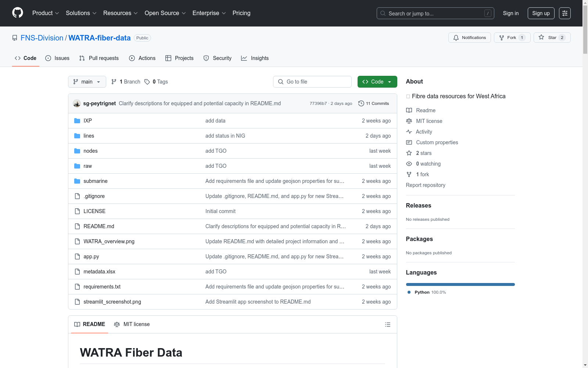Image resolution: width=588 pixels, height=368 pixels.
Task: Open commit 77396b7 hash
Action: pos(318,103)
